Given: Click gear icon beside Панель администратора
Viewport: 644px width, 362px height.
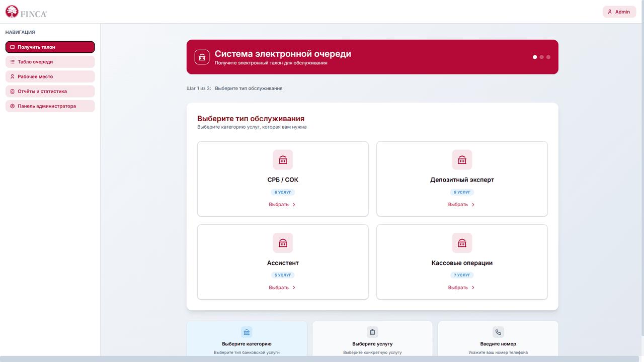Looking at the screenshot, I should click(x=13, y=106).
